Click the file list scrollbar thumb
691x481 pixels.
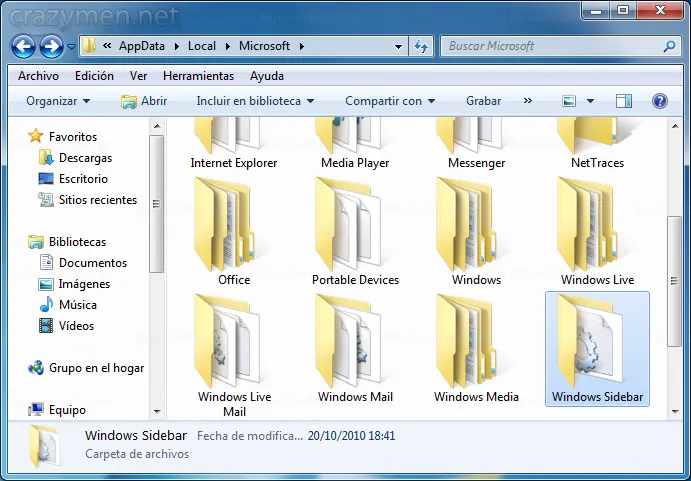tap(674, 281)
